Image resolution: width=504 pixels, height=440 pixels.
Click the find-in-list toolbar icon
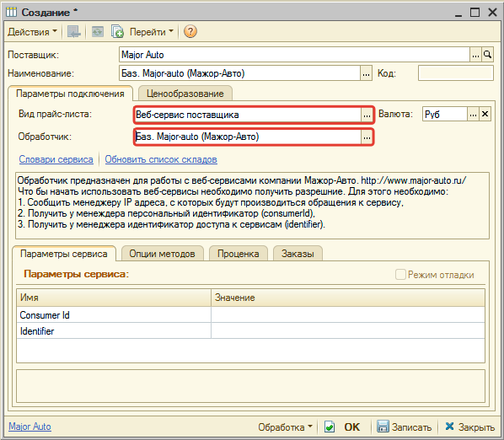(73, 31)
